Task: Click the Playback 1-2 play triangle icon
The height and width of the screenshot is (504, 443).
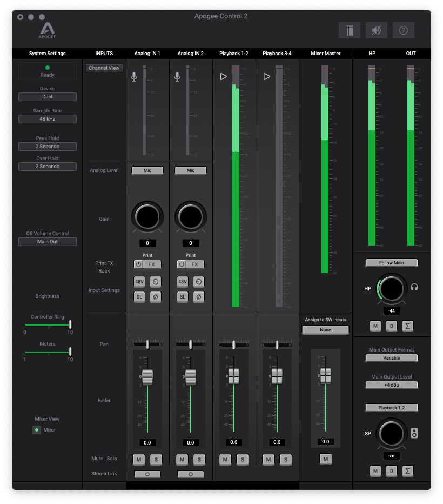Action: 224,76
